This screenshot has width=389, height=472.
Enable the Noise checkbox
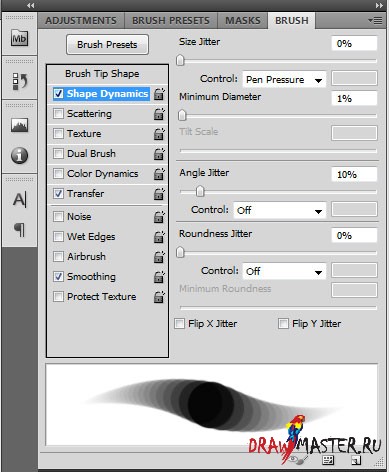click(58, 217)
